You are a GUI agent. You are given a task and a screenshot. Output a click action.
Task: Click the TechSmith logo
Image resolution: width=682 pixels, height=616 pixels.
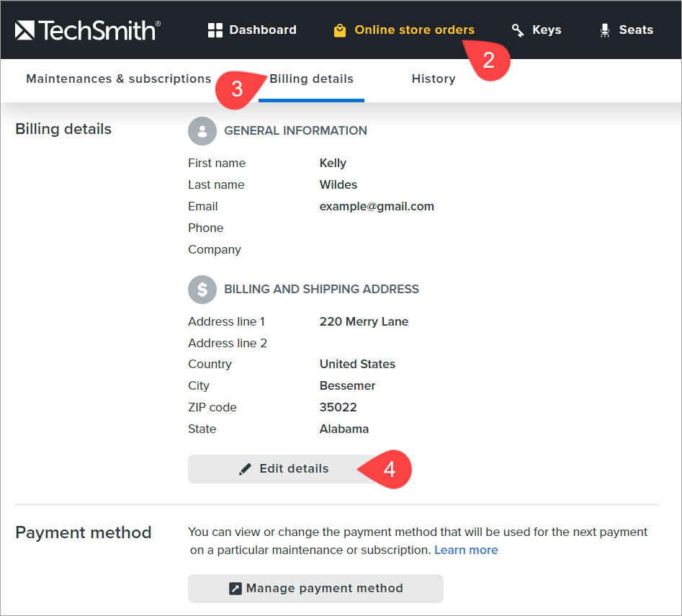tap(87, 30)
